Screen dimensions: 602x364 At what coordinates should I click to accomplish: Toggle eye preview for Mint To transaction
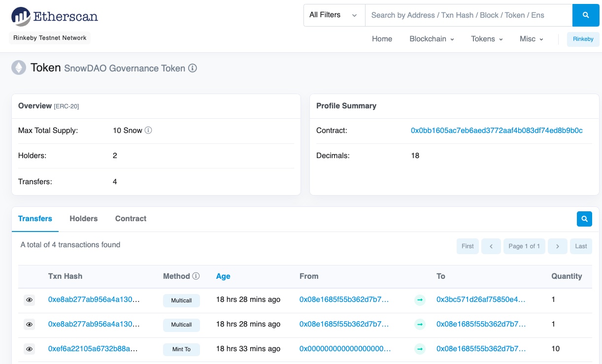pyautogui.click(x=30, y=349)
